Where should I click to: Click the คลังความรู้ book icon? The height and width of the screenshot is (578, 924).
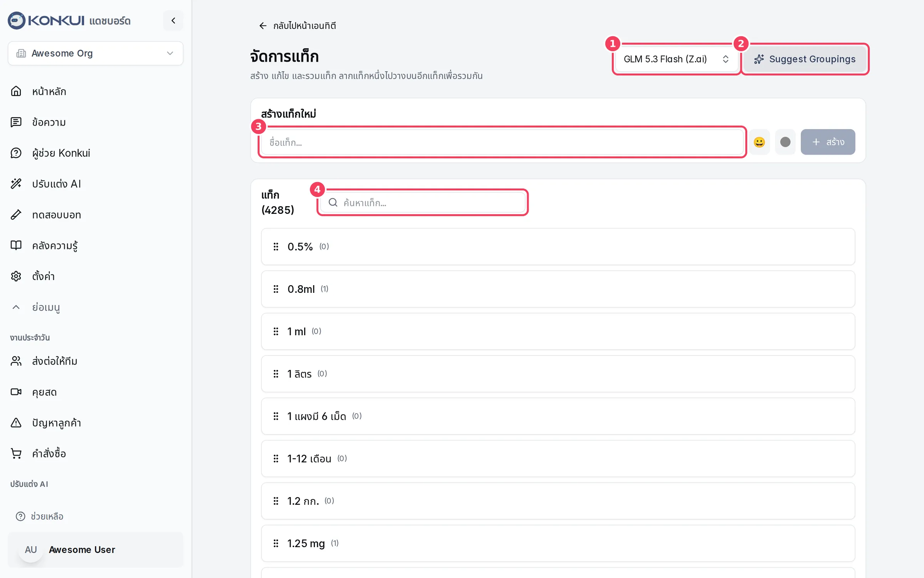pos(16,245)
